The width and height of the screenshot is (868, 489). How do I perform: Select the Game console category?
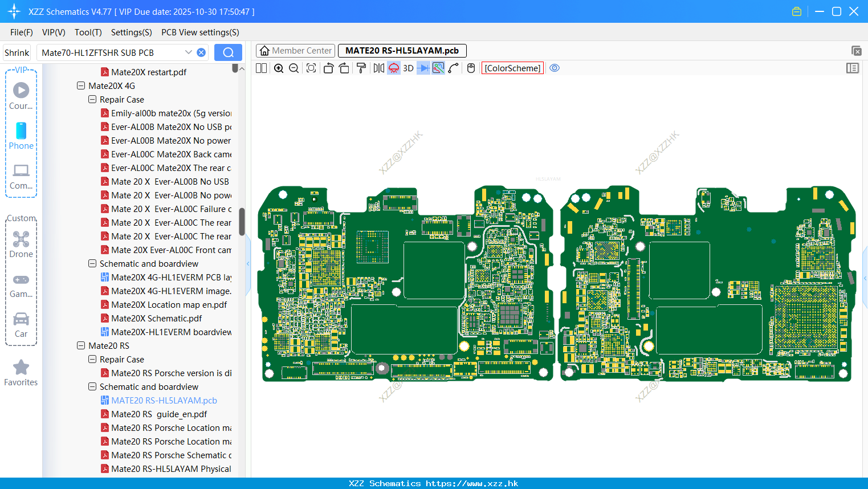click(x=21, y=285)
